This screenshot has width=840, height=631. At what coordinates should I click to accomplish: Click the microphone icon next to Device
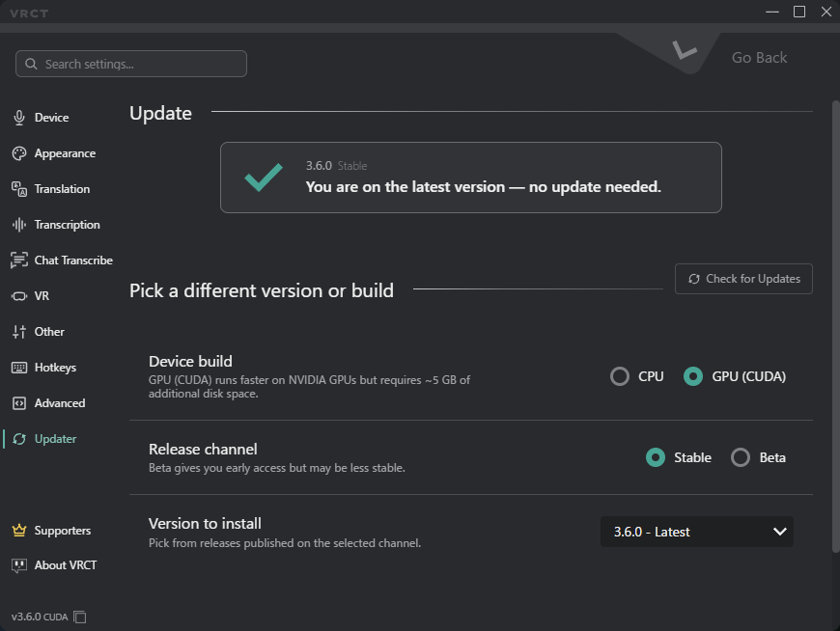19,118
